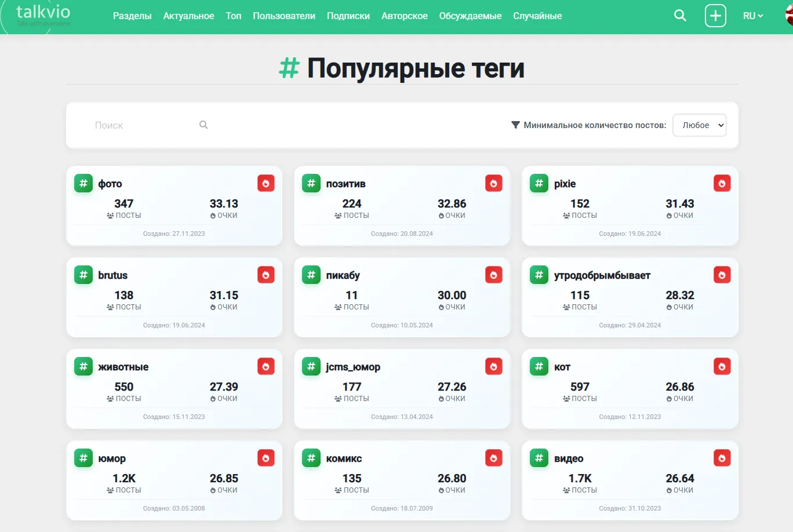Open search with the header magnifier icon
Viewport: 793px width, 532px height.
pyautogui.click(x=680, y=16)
